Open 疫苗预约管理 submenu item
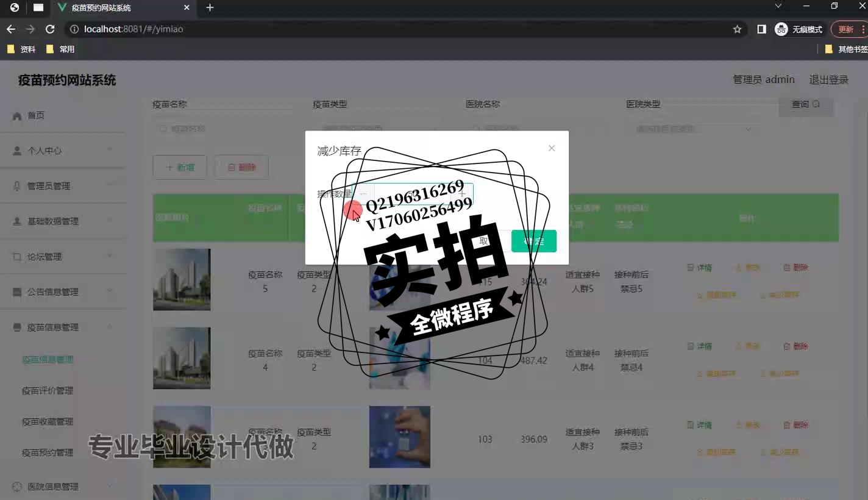868x500 pixels. [x=48, y=452]
